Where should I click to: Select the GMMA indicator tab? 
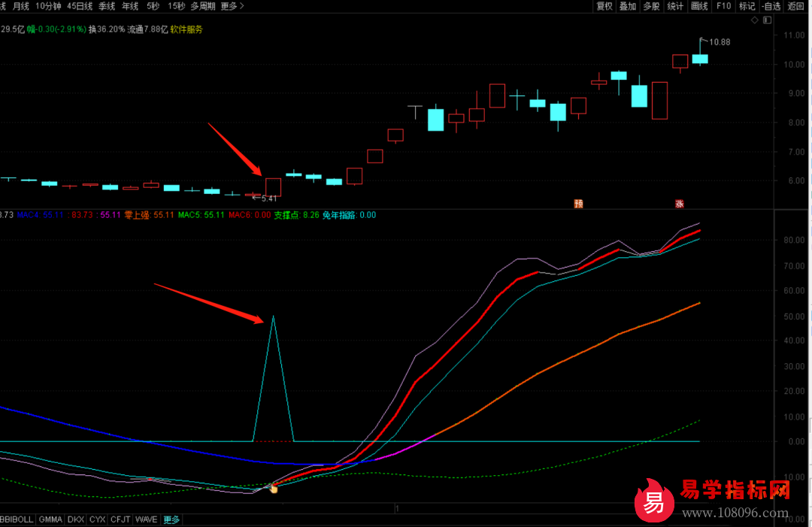(x=50, y=519)
